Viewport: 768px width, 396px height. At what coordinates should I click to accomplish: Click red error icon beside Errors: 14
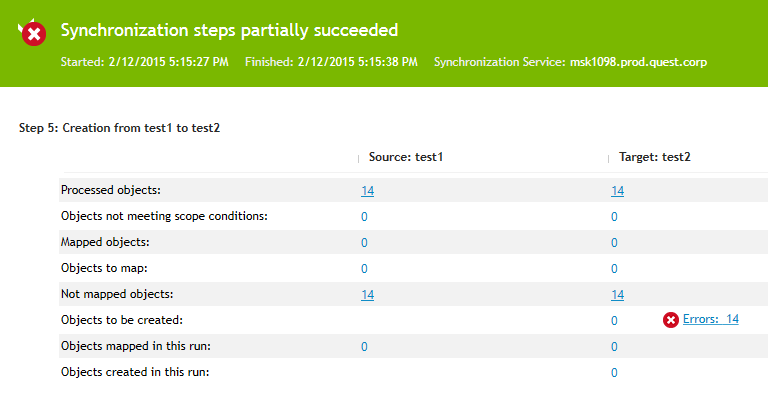(x=671, y=320)
